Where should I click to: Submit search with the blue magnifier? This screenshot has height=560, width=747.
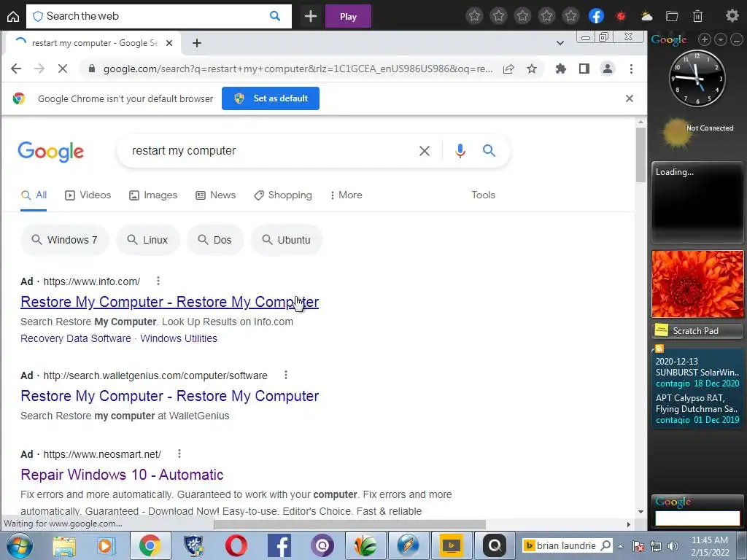(x=489, y=151)
